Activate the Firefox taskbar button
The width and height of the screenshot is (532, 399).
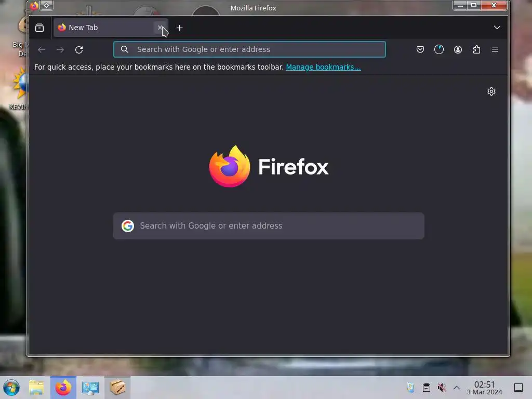tap(63, 388)
